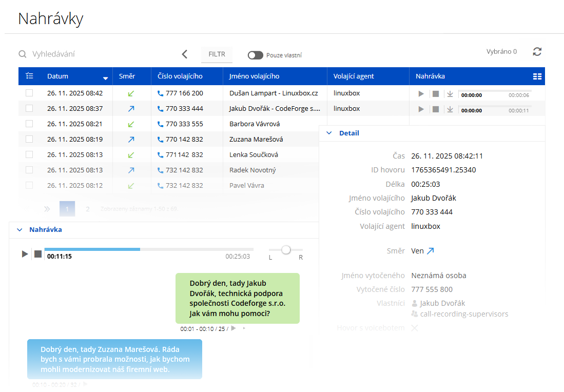Play recording in Dušan Lampart row
Screen dimensions: 564x392
(x=421, y=94)
